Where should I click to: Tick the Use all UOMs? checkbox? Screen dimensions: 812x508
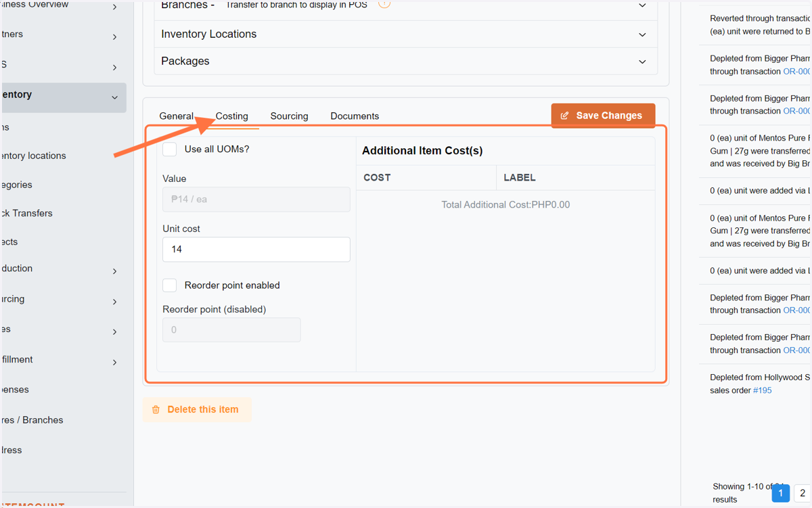click(x=170, y=149)
